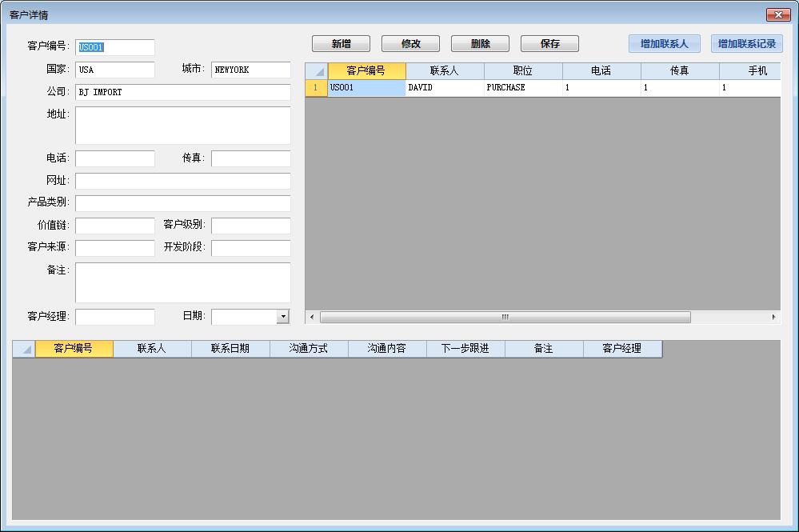Viewport: 799px width, 532px height.
Task: Click the 沟通方式 column header
Action: pos(309,349)
